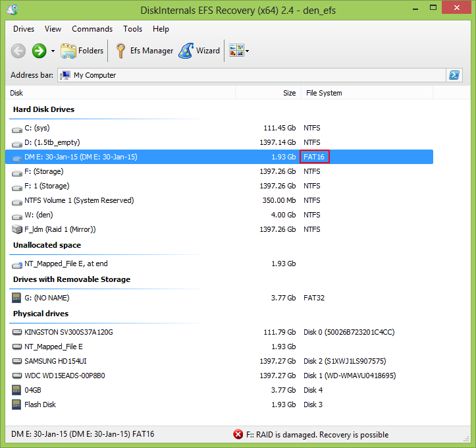Maximize the EFS Recovery window
Viewport: 476px width, 448px height.
tap(433, 8)
